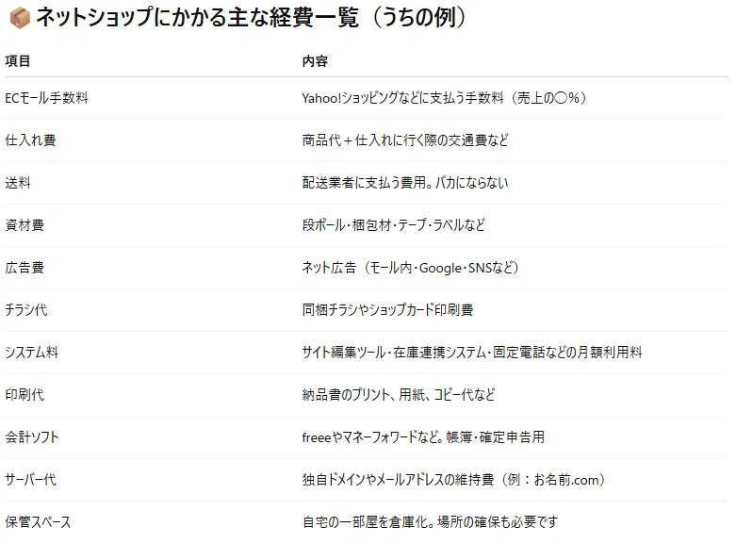Click the freeeやマネーフォワード description cell
736x560 pixels.
[423, 437]
